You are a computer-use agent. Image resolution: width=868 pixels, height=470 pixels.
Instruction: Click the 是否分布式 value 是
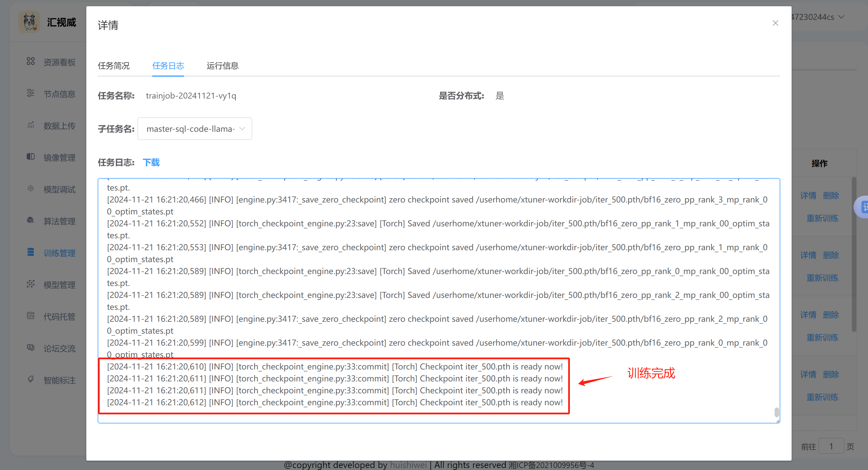[500, 96]
